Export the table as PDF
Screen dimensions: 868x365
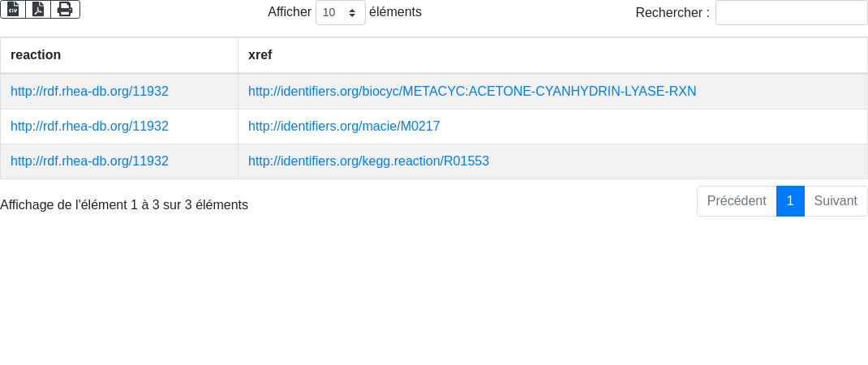[38, 9]
